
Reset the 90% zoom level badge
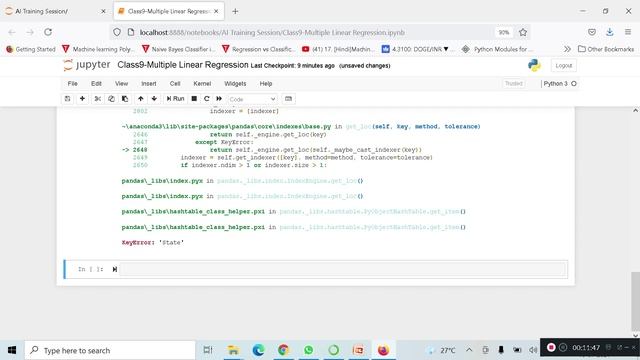[504, 32]
